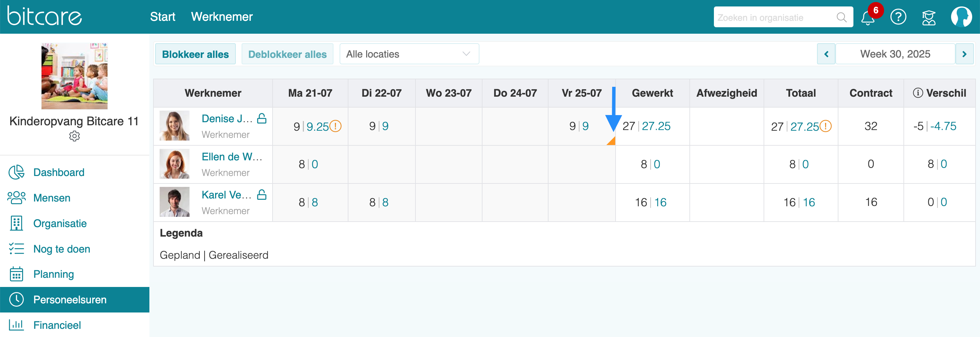Image resolution: width=980 pixels, height=337 pixels.
Task: Open Denise J. employee link
Action: pos(227,118)
